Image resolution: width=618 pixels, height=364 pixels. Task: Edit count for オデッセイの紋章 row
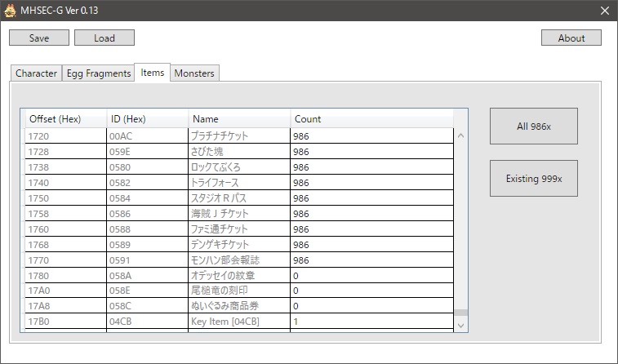(x=371, y=275)
